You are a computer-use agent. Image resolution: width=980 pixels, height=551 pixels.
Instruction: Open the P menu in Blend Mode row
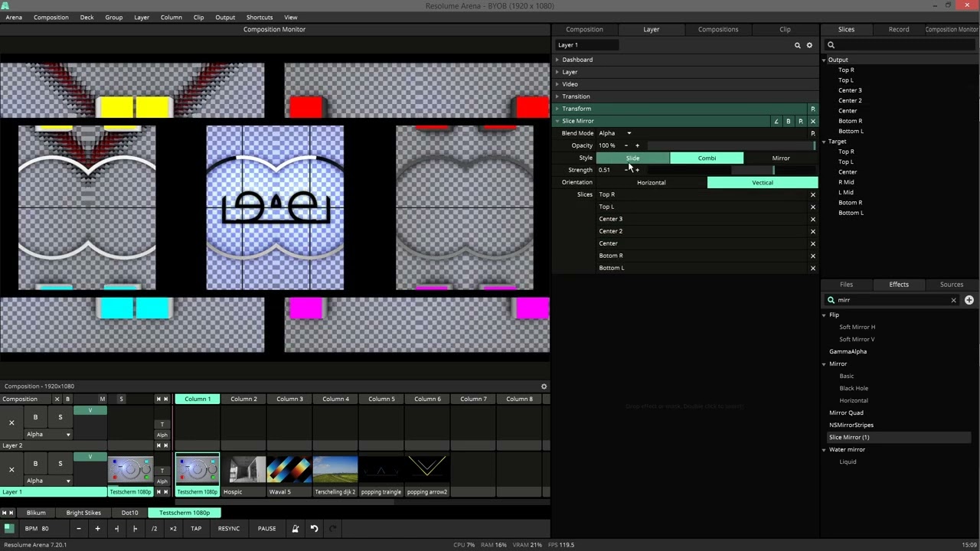(x=813, y=133)
